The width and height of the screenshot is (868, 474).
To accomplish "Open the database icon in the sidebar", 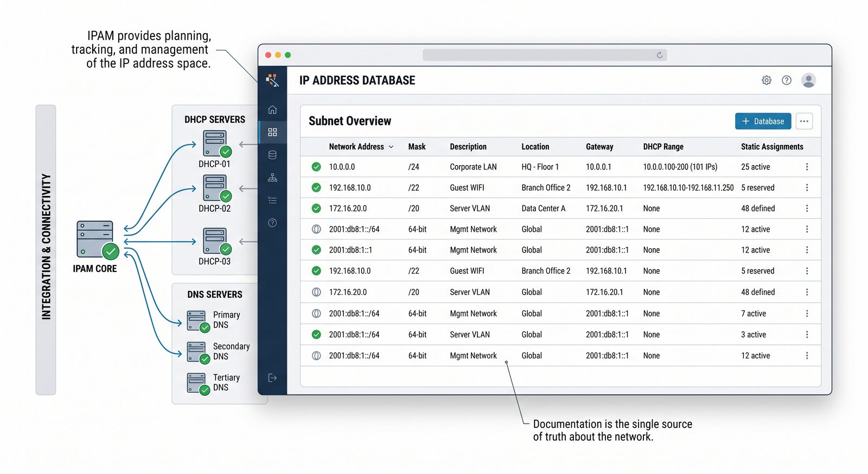I will [x=272, y=155].
